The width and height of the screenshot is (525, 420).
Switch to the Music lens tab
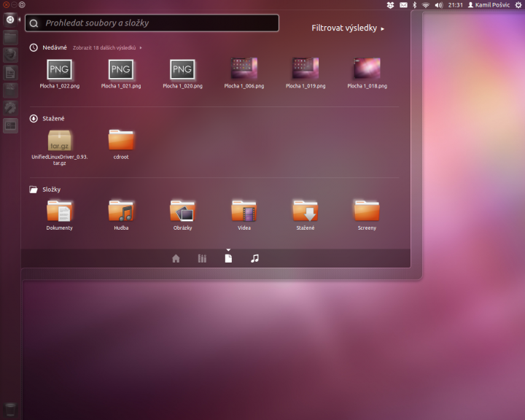pos(254,258)
